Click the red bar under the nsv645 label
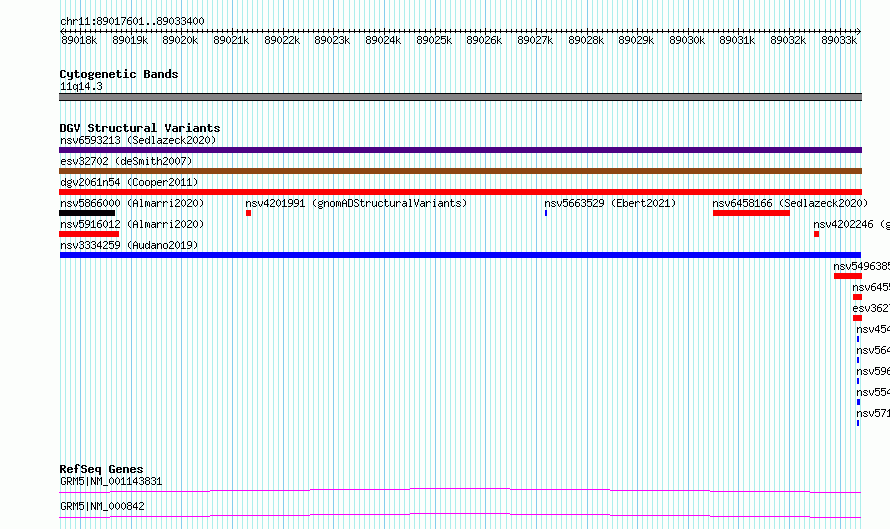Screen dimensions: 890x529 858,297
